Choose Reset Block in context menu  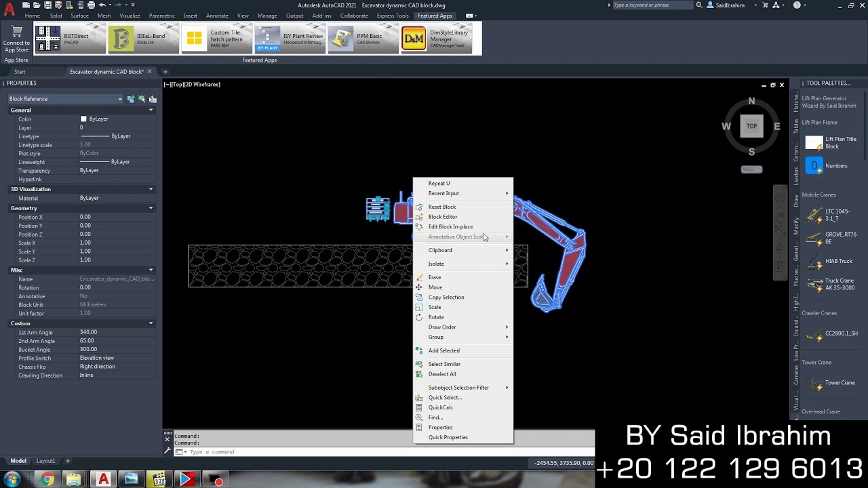pos(463,207)
